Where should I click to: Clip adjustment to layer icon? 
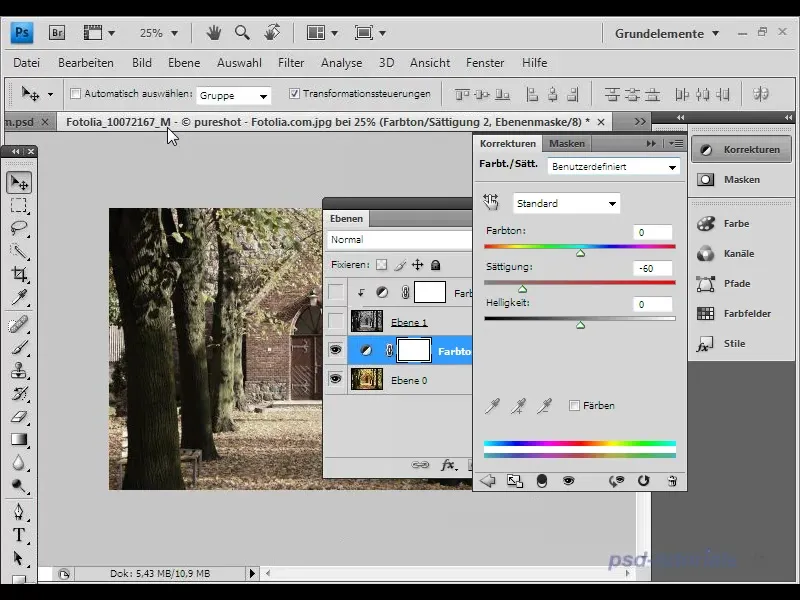tap(541, 481)
